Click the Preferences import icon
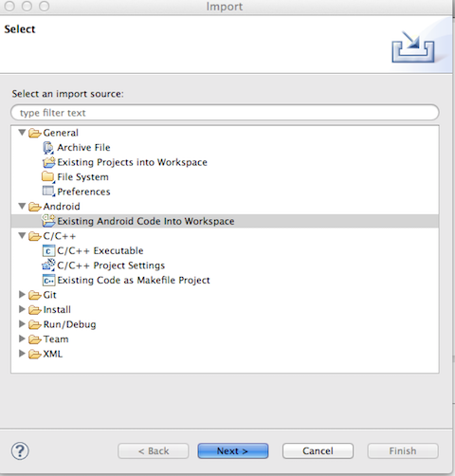This screenshot has width=455, height=476. tap(48, 192)
